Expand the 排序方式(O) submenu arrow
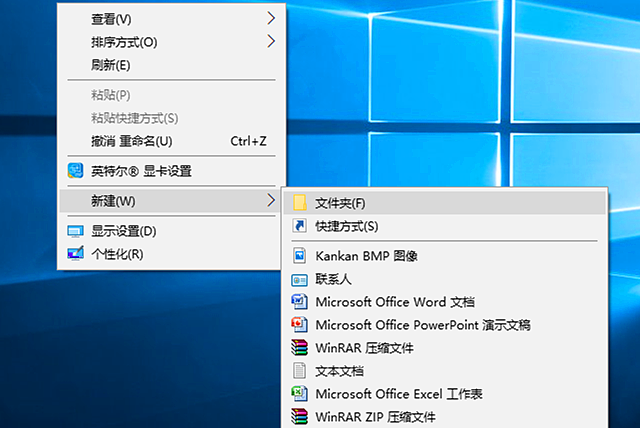Viewport: 640px width, 428px height. [270, 42]
